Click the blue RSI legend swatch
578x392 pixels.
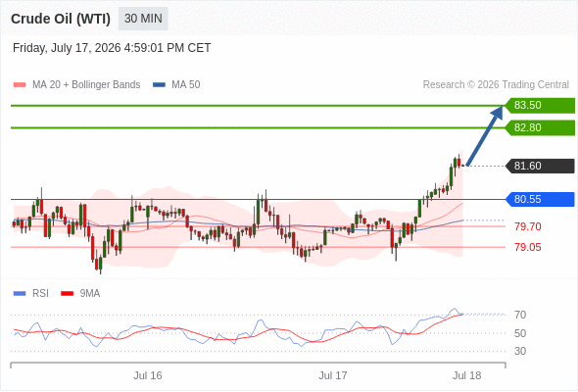20,294
